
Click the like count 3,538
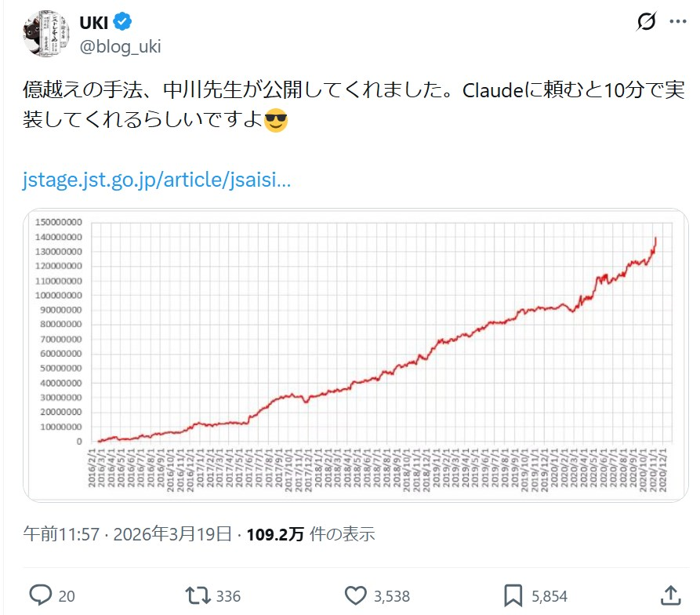(394, 595)
